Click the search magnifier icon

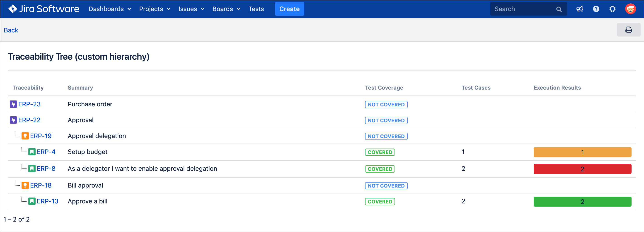[559, 9]
